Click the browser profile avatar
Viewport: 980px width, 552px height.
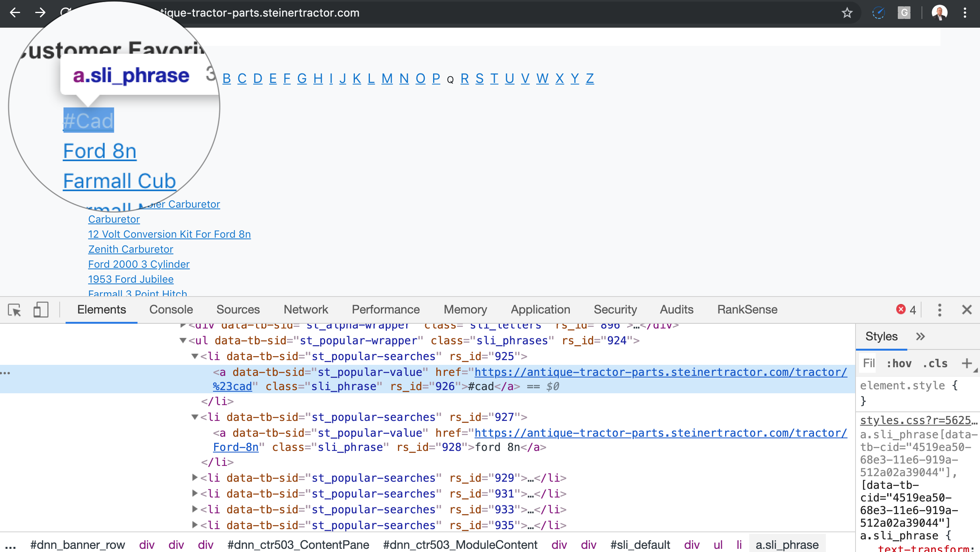coord(939,13)
